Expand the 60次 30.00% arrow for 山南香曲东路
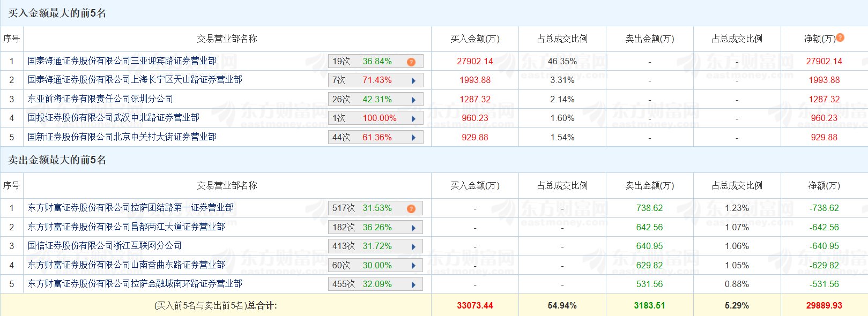Image resolution: width=868 pixels, height=316 pixels. pyautogui.click(x=413, y=266)
